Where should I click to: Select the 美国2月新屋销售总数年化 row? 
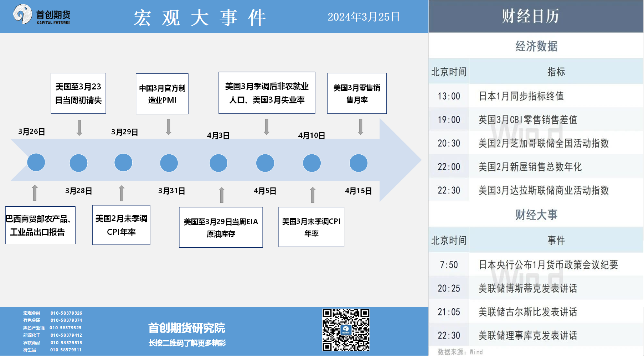point(536,166)
